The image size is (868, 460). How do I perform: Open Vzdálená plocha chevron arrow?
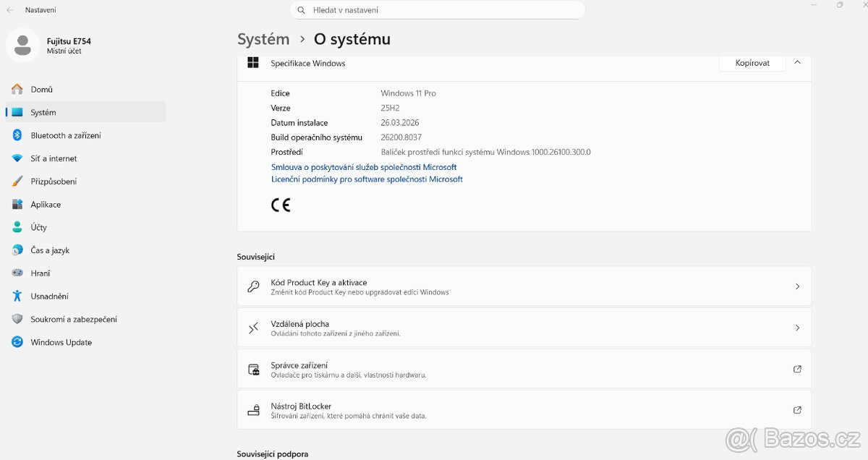[x=797, y=328]
